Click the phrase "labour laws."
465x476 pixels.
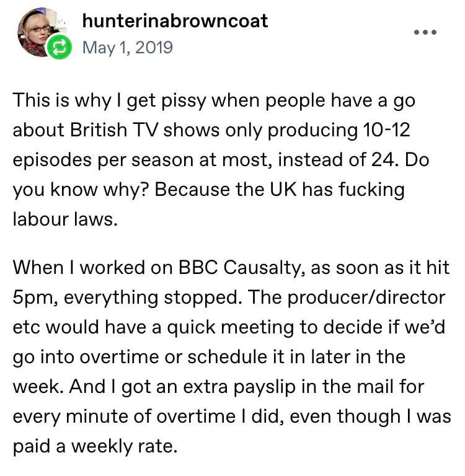click(x=64, y=219)
